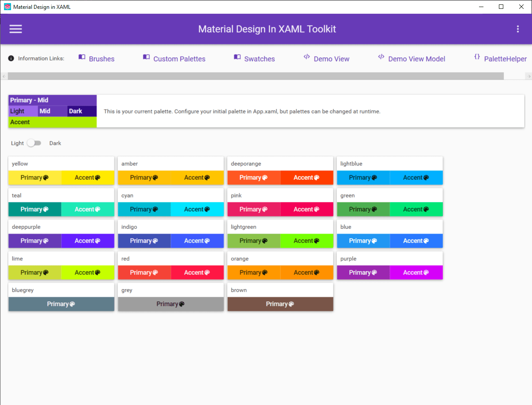The image size is (532, 405).
Task: Toggle the Light/Dark theme switch
Action: (34, 143)
